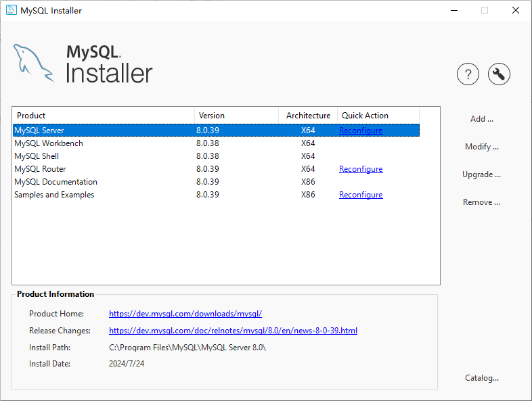Open the Release Changes notes link
This screenshot has width=532, height=401.
pos(233,331)
